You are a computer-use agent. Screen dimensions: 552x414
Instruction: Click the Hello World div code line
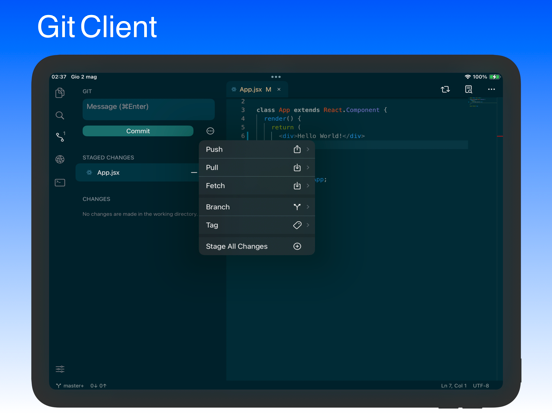point(322,136)
